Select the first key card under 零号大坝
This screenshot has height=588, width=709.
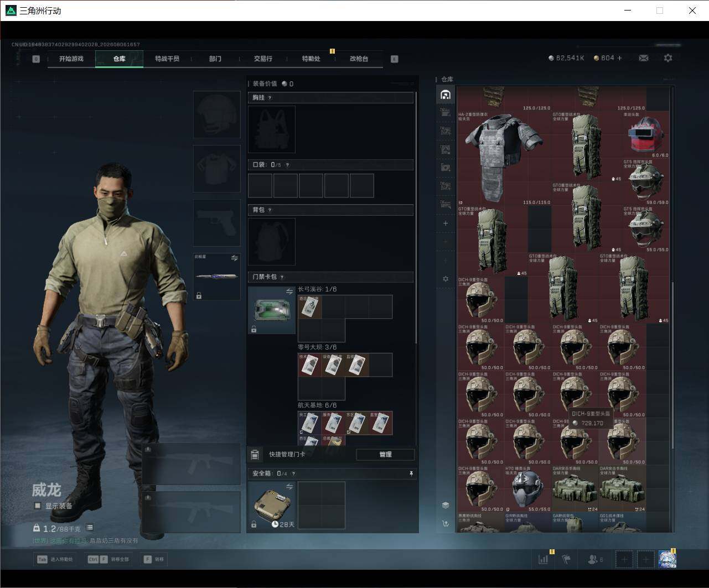310,365
